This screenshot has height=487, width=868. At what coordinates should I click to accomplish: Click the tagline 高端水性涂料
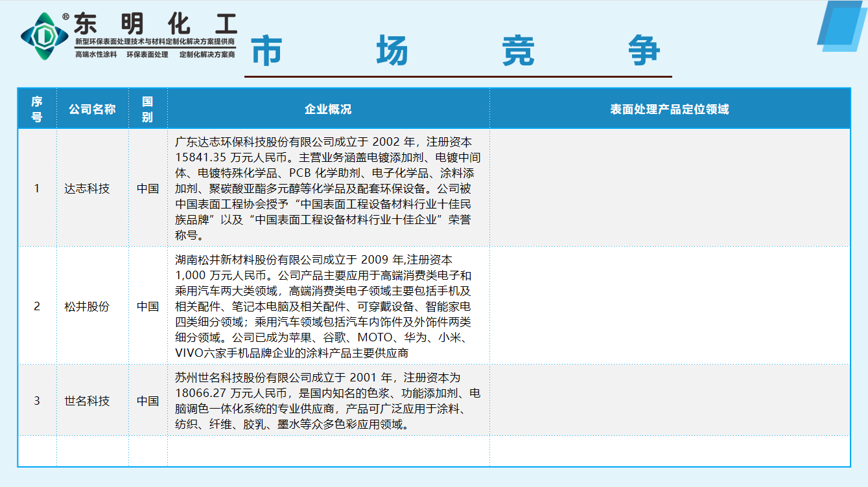(96, 55)
